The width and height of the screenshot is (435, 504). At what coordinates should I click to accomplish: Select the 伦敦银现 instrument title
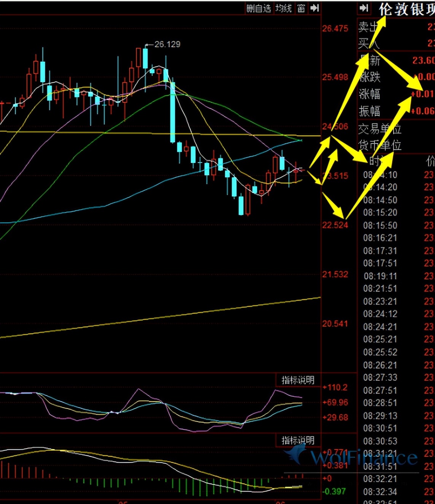[407, 9]
